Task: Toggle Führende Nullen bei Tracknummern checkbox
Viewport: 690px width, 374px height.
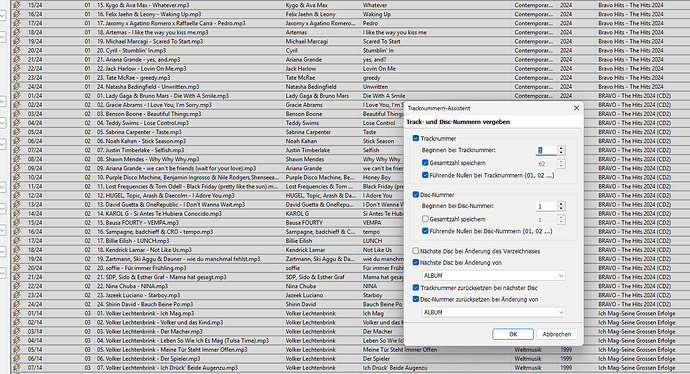Action: (x=425, y=175)
